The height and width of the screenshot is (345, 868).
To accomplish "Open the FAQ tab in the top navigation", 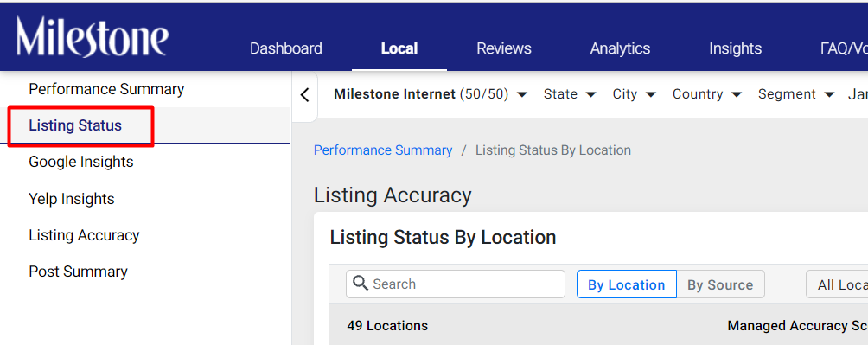I will coord(844,48).
